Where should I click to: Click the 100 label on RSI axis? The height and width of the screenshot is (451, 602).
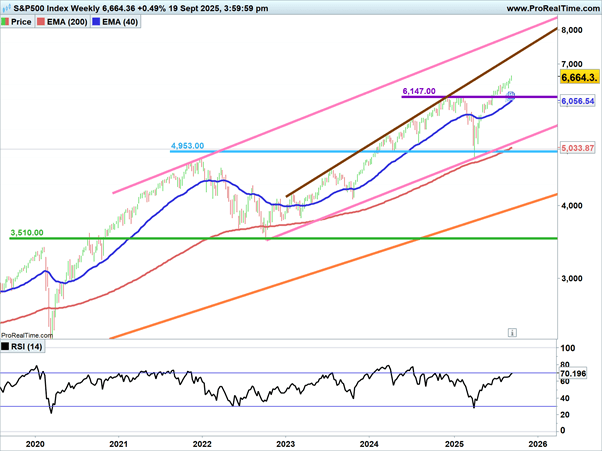568,349
